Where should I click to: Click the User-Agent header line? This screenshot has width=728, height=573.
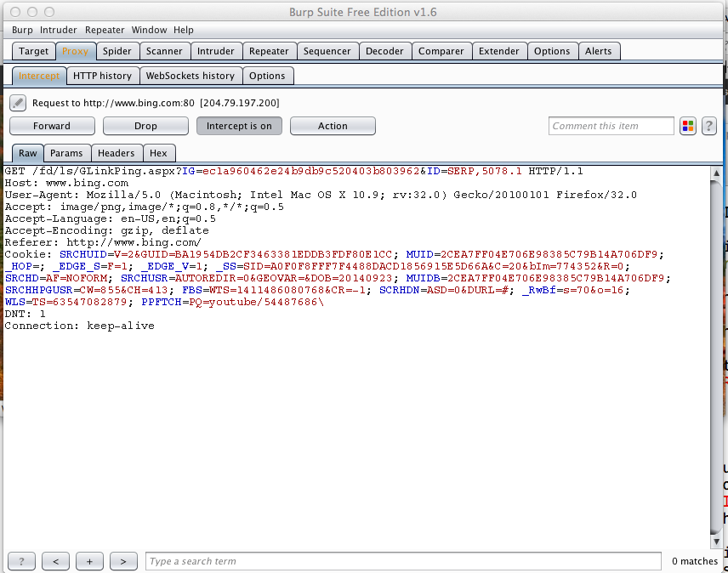coord(321,195)
